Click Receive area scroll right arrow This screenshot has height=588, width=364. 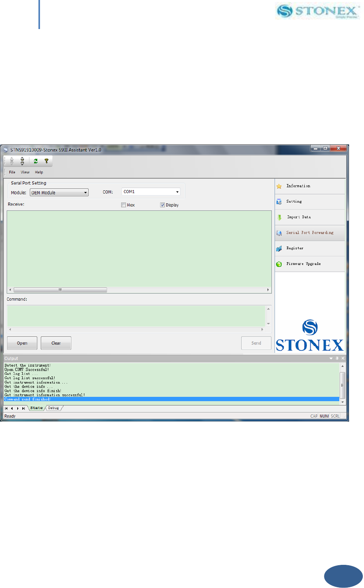tap(268, 290)
